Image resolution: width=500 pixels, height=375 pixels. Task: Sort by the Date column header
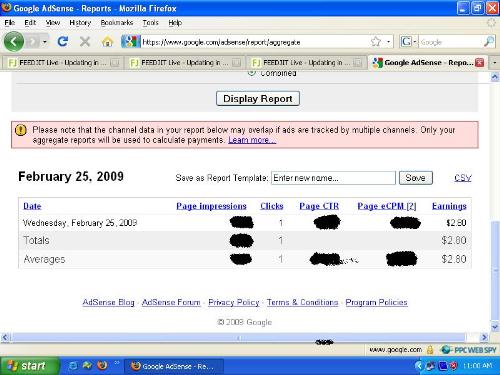point(32,206)
